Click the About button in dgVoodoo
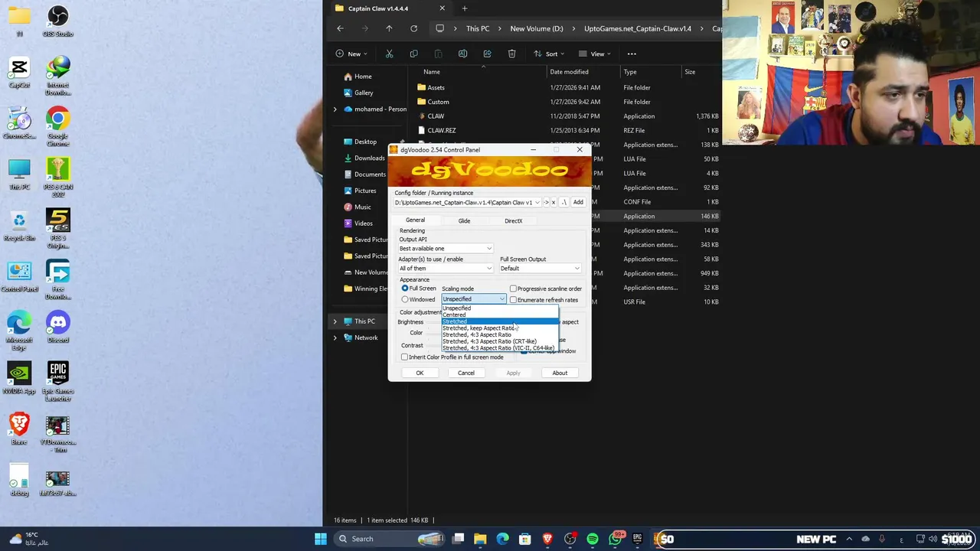980x551 pixels. pos(560,373)
